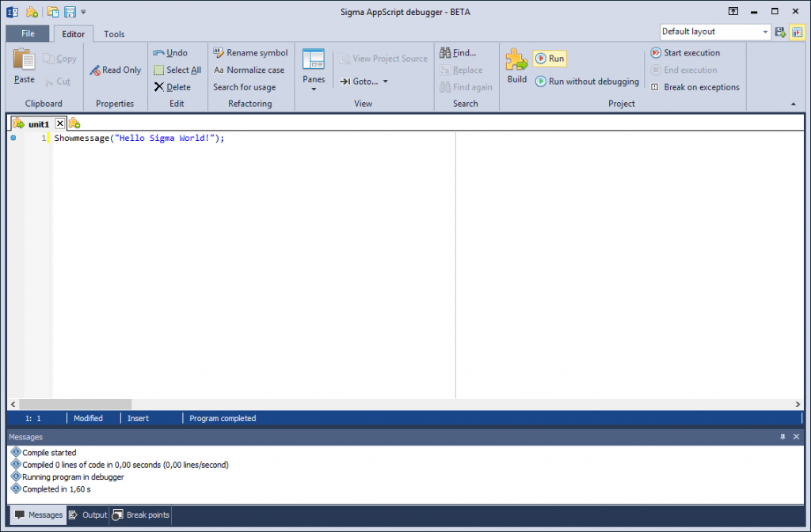Open the Goto dropdown
Screen dimensions: 811x532
[x=364, y=82]
